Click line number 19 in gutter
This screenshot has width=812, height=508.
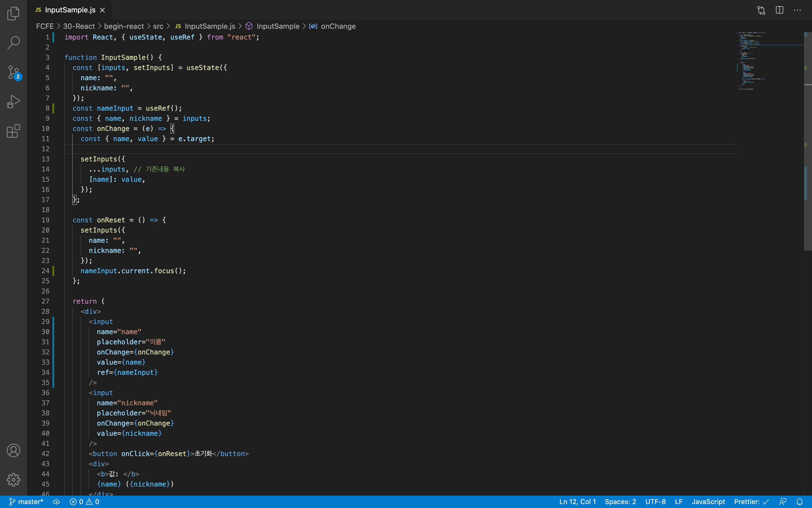(45, 220)
